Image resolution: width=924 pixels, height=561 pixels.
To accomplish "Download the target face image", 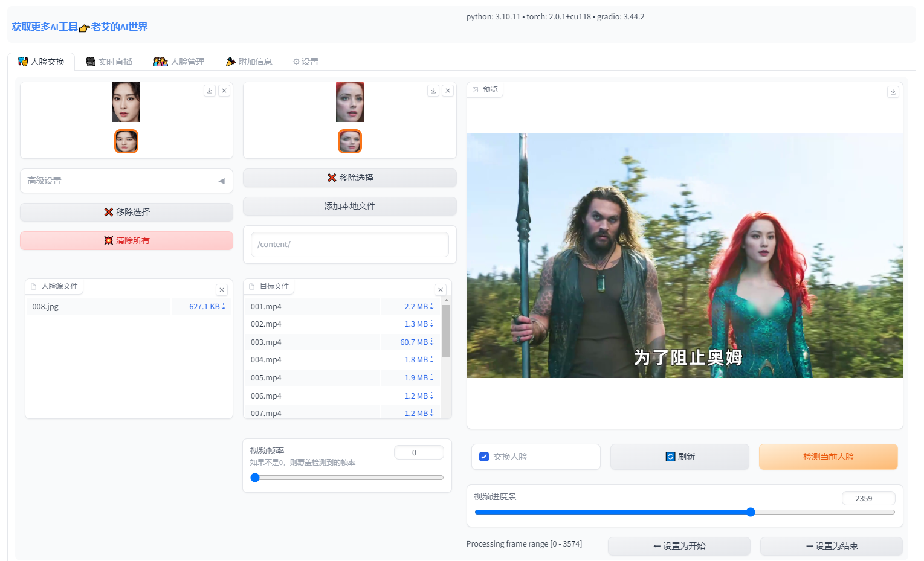I will [433, 90].
